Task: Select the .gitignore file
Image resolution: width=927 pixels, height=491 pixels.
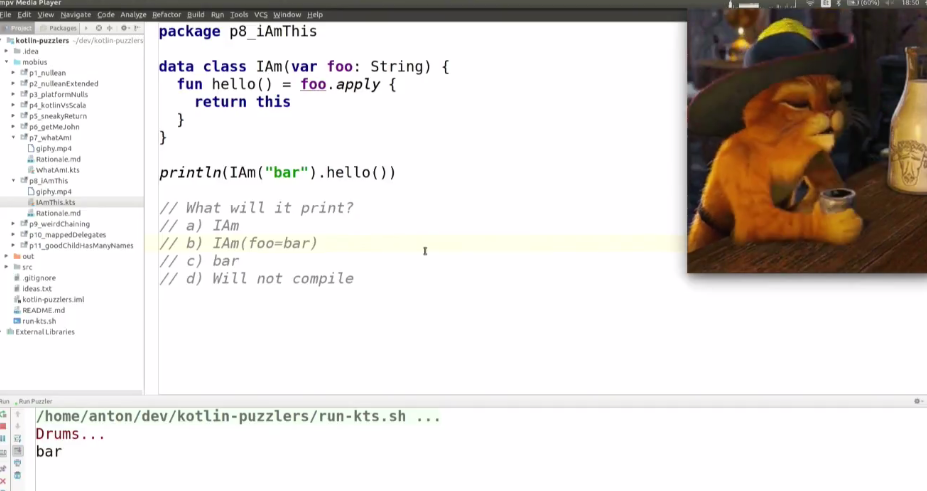Action: pyautogui.click(x=39, y=278)
